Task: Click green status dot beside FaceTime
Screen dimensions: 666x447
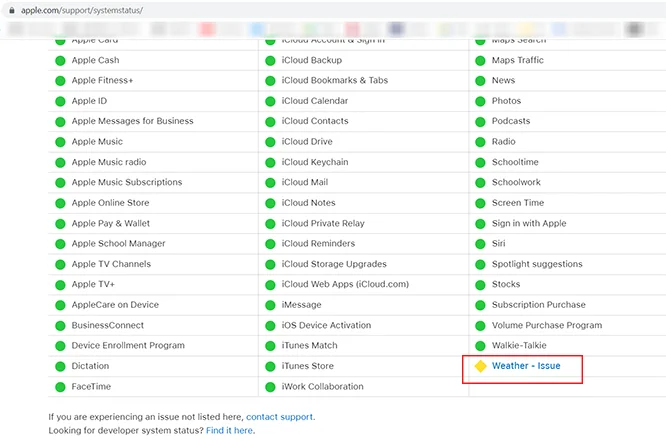Action: pyautogui.click(x=60, y=387)
